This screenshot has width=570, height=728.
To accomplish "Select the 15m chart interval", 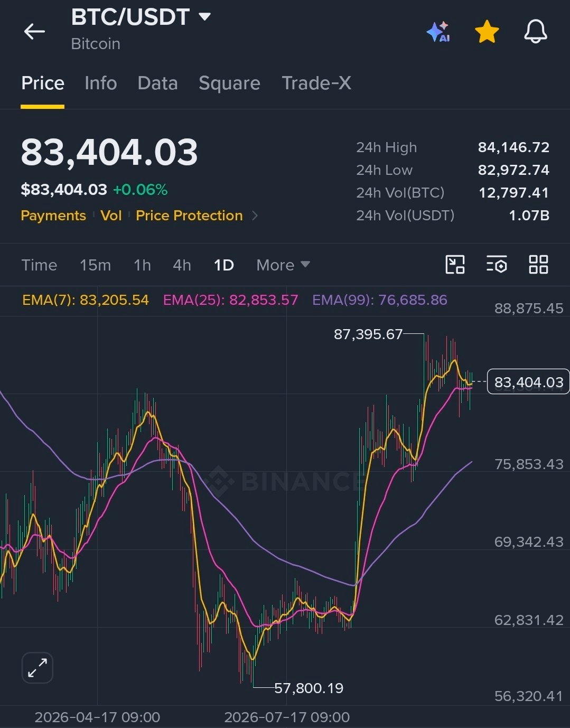I will pos(95,265).
